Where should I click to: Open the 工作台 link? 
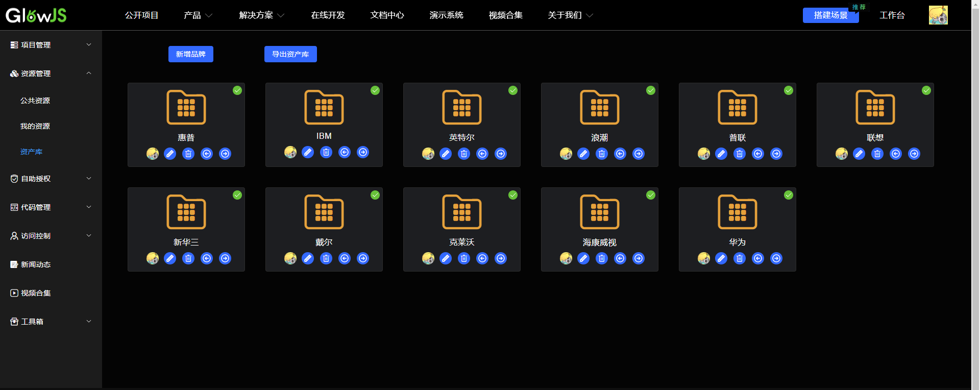click(892, 15)
